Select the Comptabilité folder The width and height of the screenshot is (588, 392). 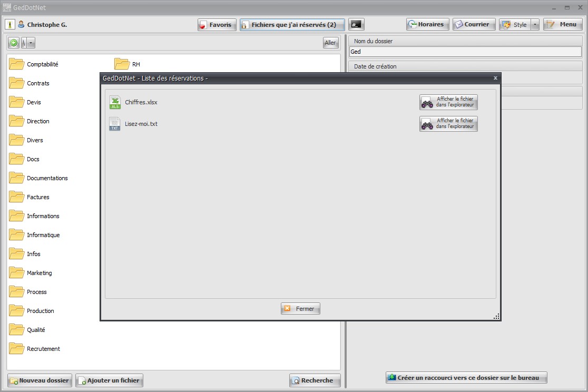pos(34,64)
